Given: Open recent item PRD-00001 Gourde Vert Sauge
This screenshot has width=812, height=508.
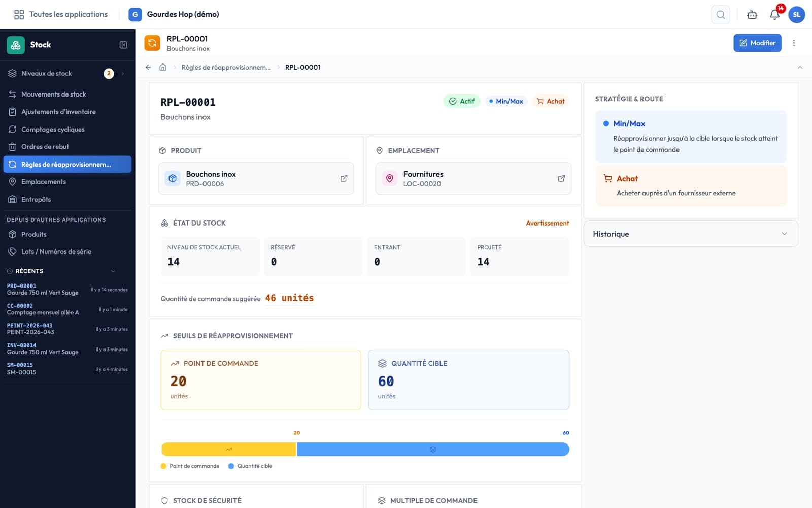Looking at the screenshot, I should 67,290.
